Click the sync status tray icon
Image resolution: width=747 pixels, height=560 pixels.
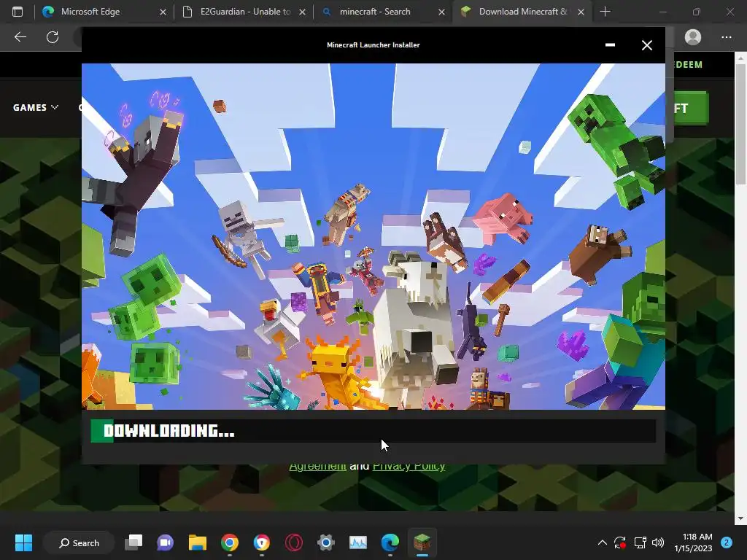(x=620, y=542)
